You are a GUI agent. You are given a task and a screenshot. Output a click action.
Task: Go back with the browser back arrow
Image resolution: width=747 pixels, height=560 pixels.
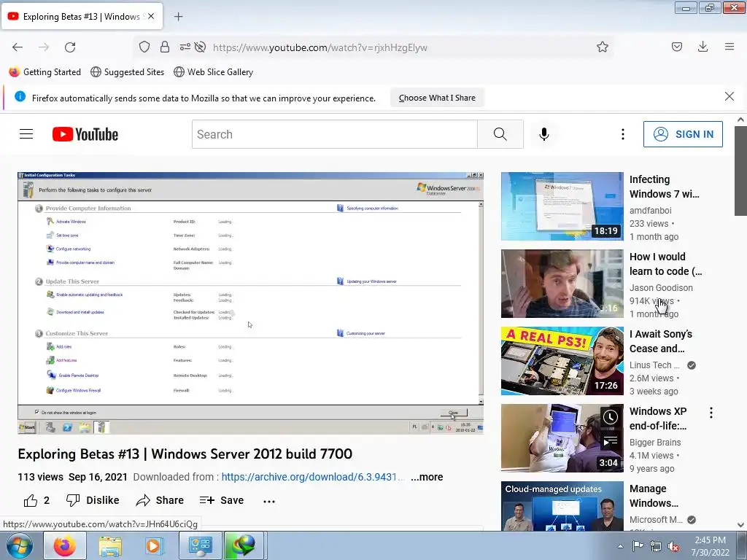pyautogui.click(x=18, y=47)
